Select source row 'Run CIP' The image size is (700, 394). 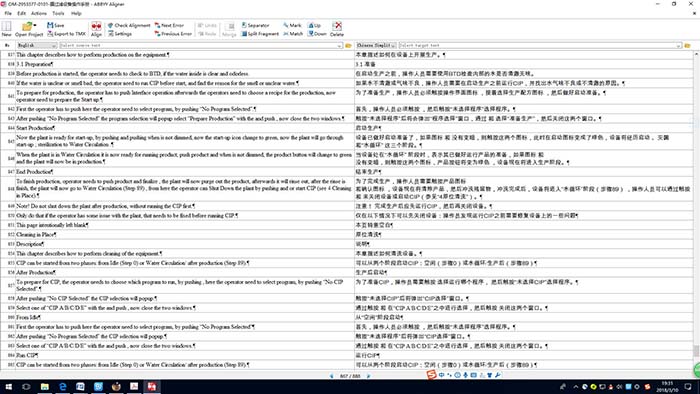point(185,355)
